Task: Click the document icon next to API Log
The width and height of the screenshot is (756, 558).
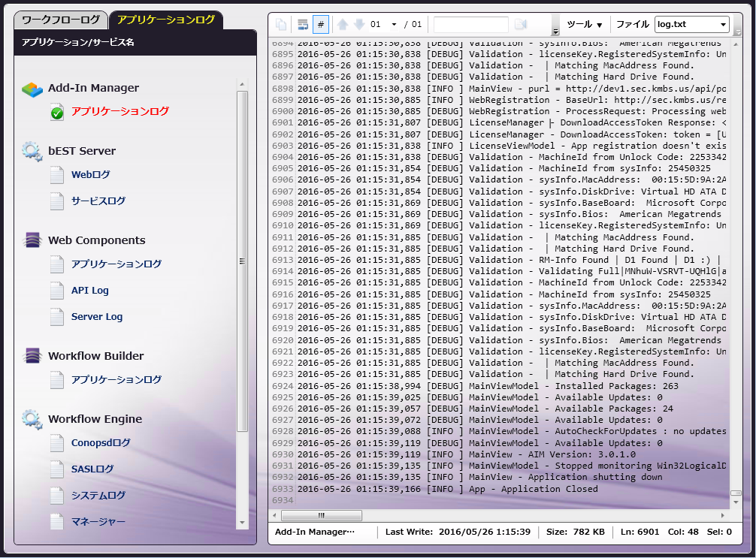Action: (57, 291)
